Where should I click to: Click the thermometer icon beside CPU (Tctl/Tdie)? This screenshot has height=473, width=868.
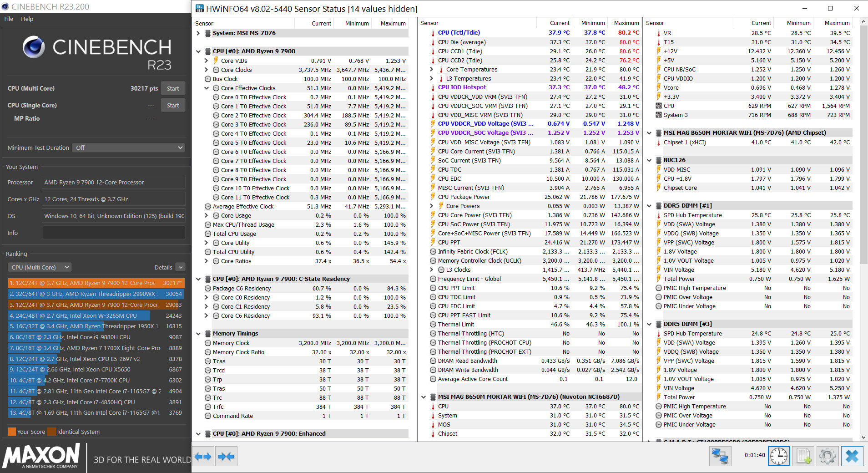click(x=433, y=33)
